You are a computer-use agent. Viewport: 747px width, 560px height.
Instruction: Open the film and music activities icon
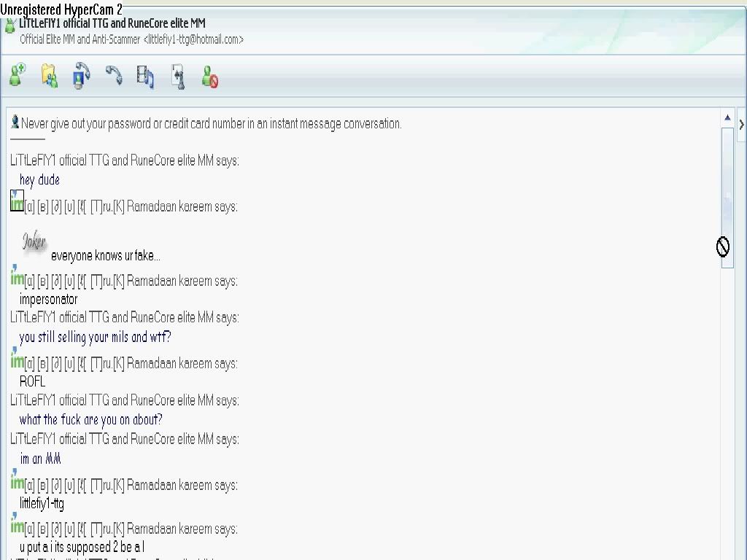coord(145,76)
